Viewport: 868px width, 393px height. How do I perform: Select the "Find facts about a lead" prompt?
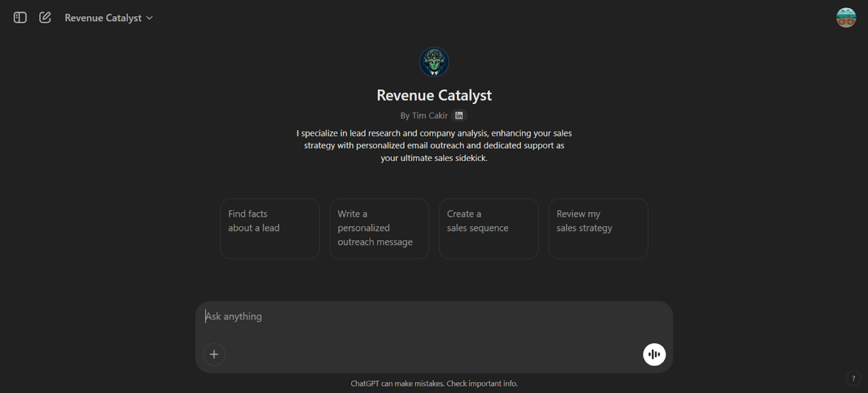click(x=270, y=229)
